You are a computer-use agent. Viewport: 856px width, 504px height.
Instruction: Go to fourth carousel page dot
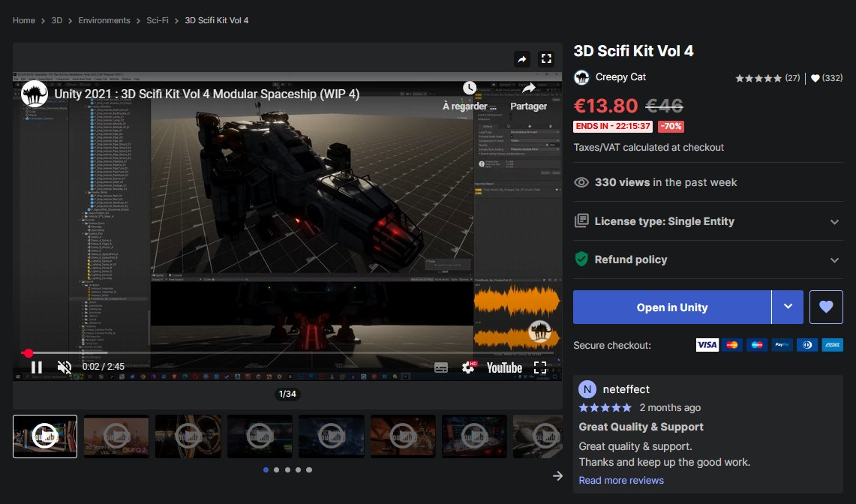coord(298,469)
